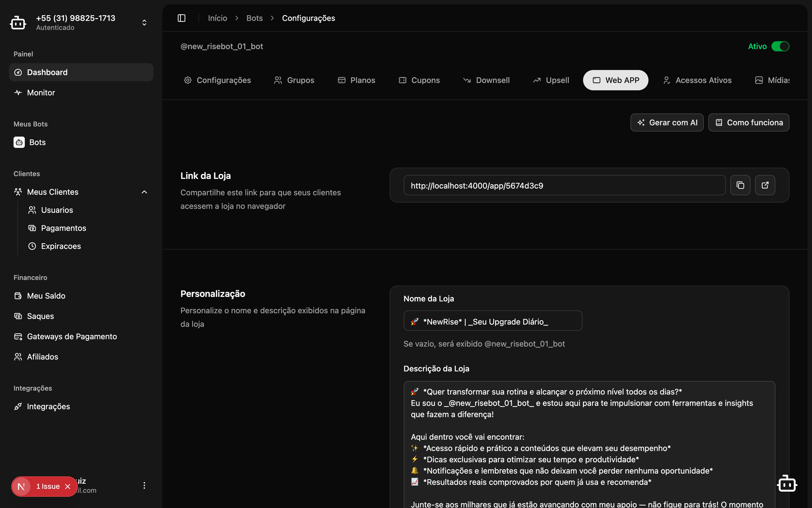
Task: Open Saques page
Action: click(x=81, y=316)
